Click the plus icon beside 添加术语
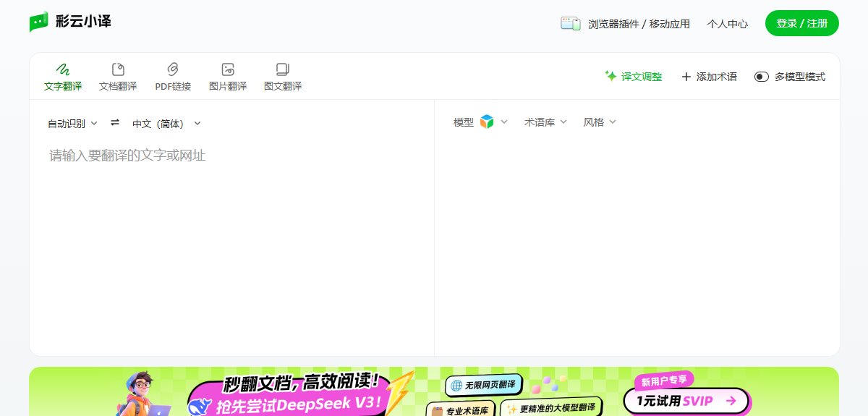 (686, 77)
